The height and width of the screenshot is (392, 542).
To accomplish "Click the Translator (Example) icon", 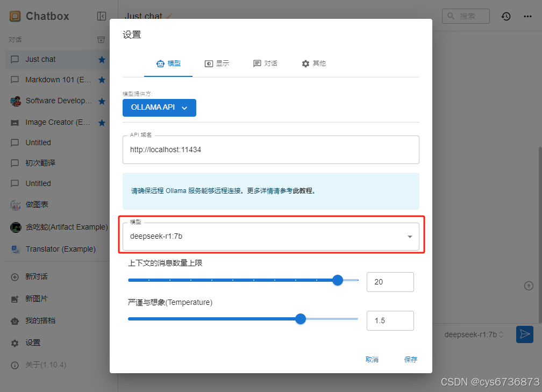I will coord(16,250).
